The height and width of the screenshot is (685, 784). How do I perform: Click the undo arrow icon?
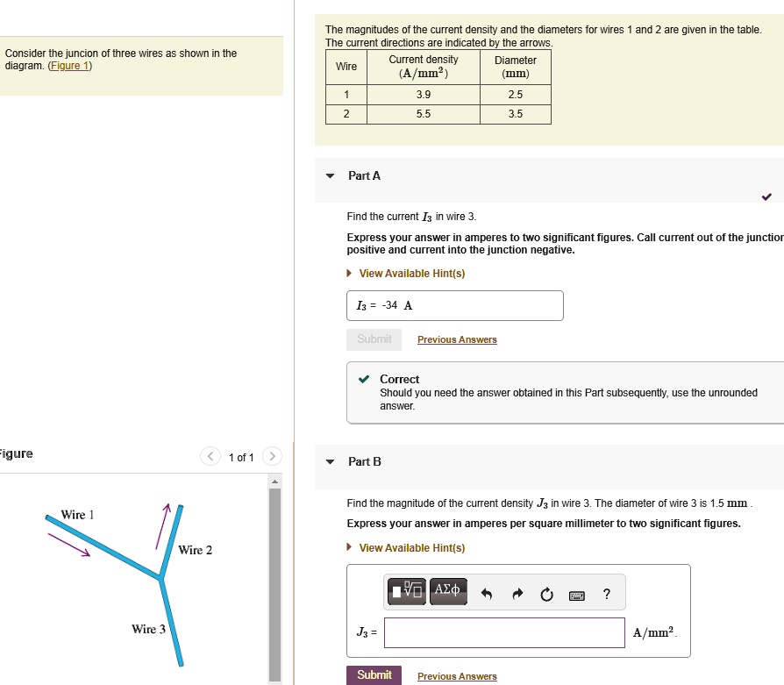pyautogui.click(x=488, y=595)
